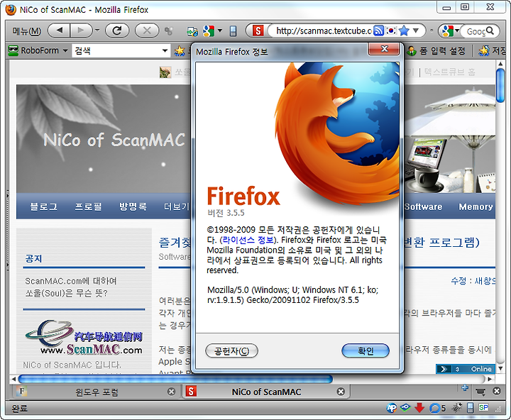Screen dimensions: 511x420
Task: Open the 프로필 navigation item
Action: [88, 206]
